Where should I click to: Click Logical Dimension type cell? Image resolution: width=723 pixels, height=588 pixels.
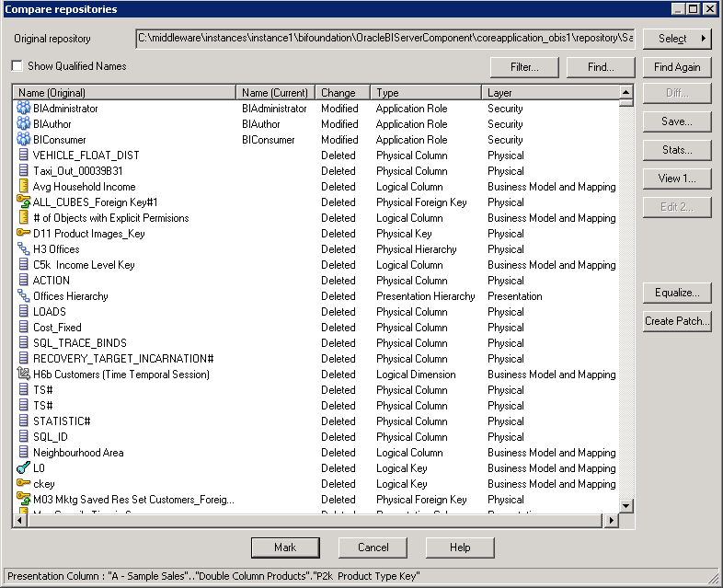coord(416,375)
